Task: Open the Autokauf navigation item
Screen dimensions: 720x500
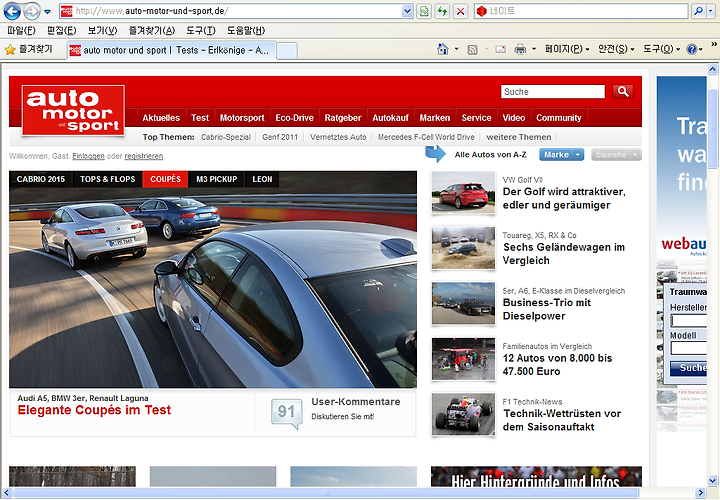Action: point(390,118)
